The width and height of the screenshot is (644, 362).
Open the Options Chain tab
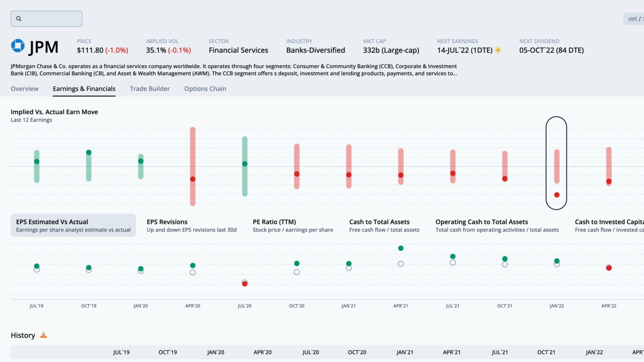pyautogui.click(x=205, y=88)
